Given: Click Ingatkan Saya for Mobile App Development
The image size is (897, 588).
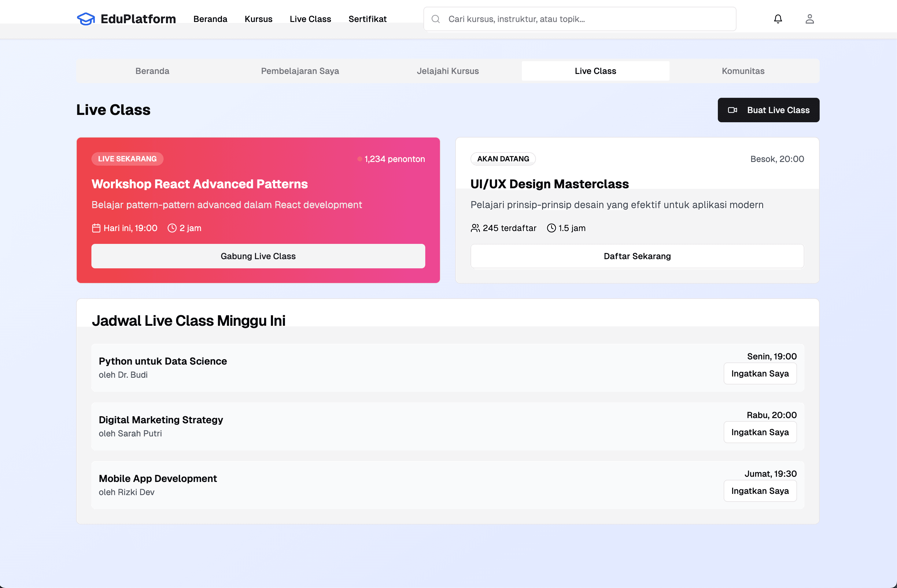Looking at the screenshot, I should pos(760,491).
